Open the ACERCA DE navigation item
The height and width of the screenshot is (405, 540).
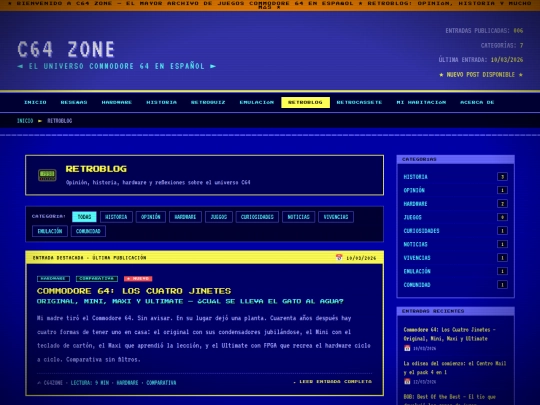coord(477,102)
